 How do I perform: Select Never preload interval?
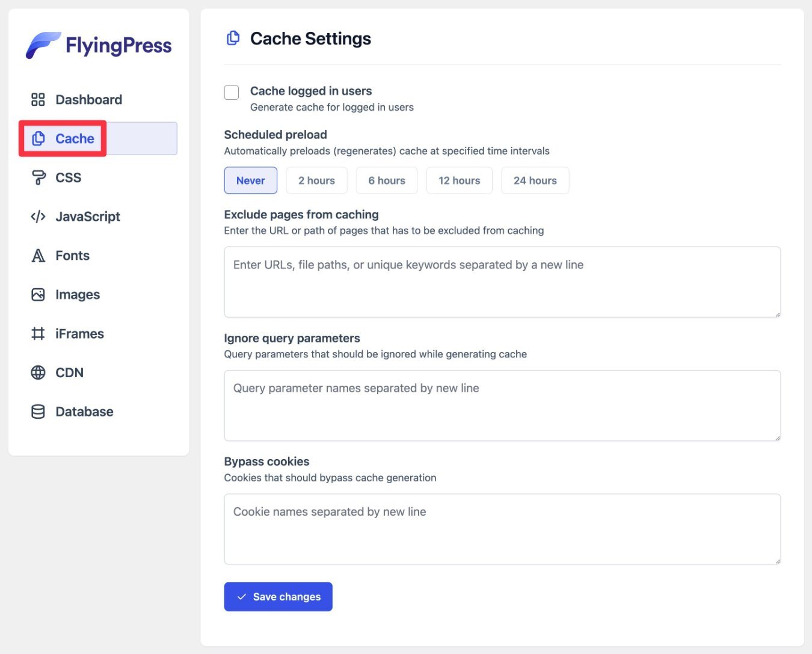click(251, 180)
